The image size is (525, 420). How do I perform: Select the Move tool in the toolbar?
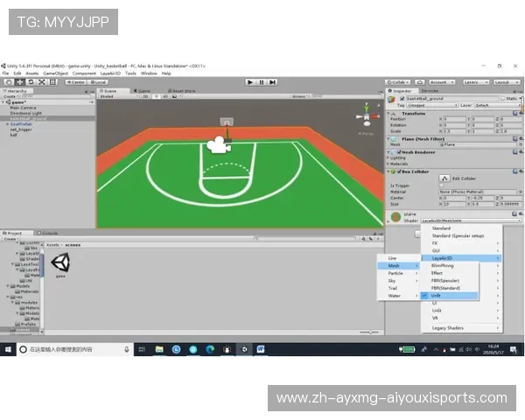click(18, 82)
